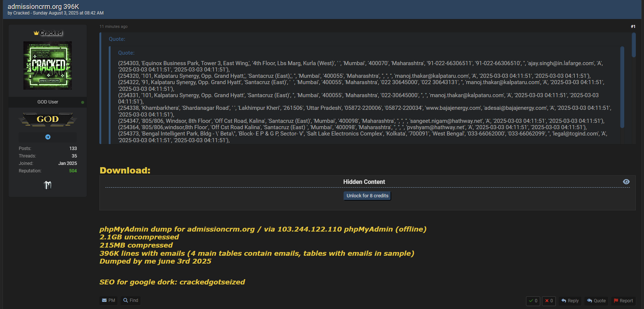Click the Posts count 133
The width and height of the screenshot is (644, 309).
point(73,149)
